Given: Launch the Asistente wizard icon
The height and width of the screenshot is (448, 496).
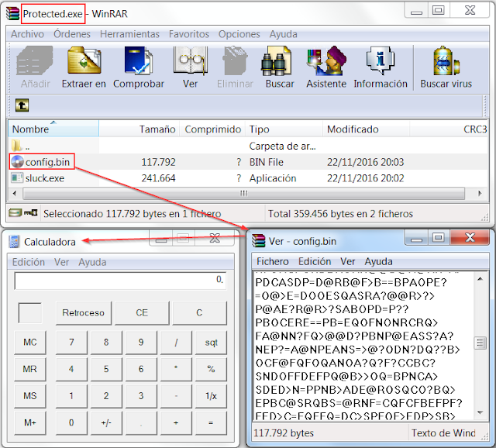Looking at the screenshot, I should pos(326,60).
